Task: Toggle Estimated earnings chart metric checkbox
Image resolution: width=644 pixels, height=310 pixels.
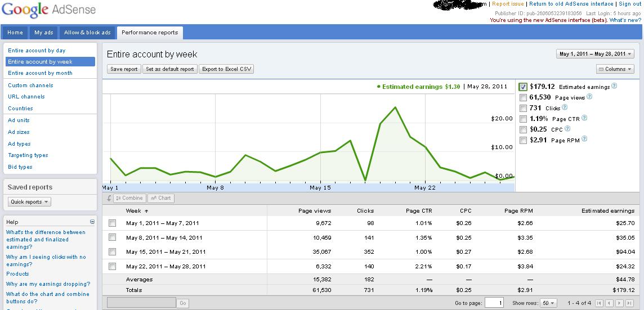Action: (523, 87)
